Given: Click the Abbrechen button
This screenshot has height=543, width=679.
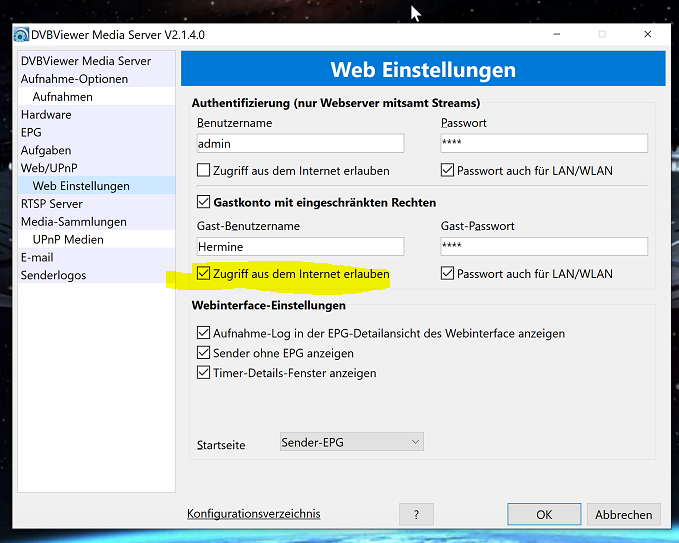Looking at the screenshot, I should pyautogui.click(x=624, y=514).
